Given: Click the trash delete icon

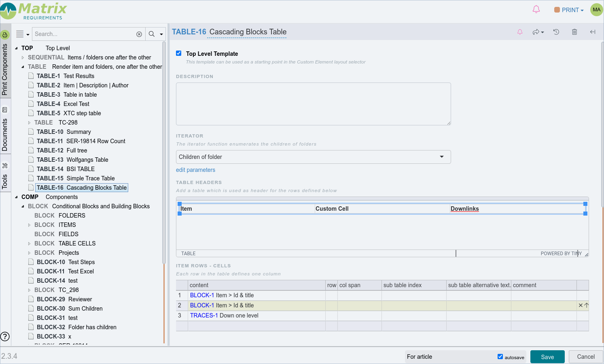Looking at the screenshot, I should [574, 32].
